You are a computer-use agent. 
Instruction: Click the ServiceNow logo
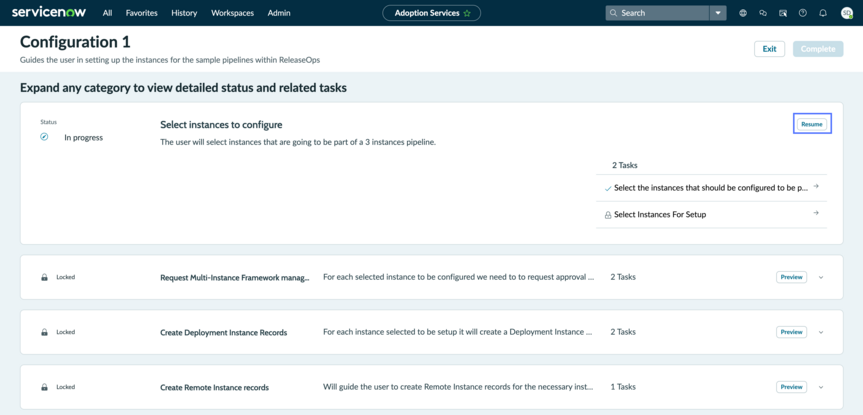click(x=49, y=12)
